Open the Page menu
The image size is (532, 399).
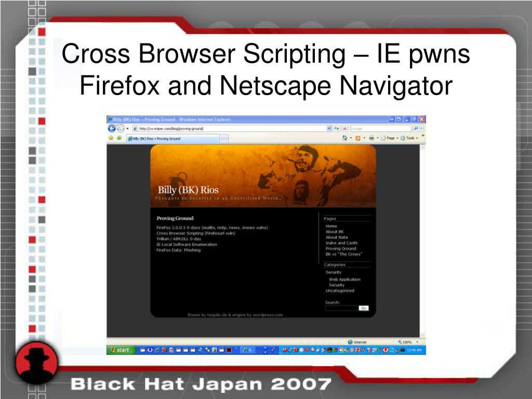[390, 138]
